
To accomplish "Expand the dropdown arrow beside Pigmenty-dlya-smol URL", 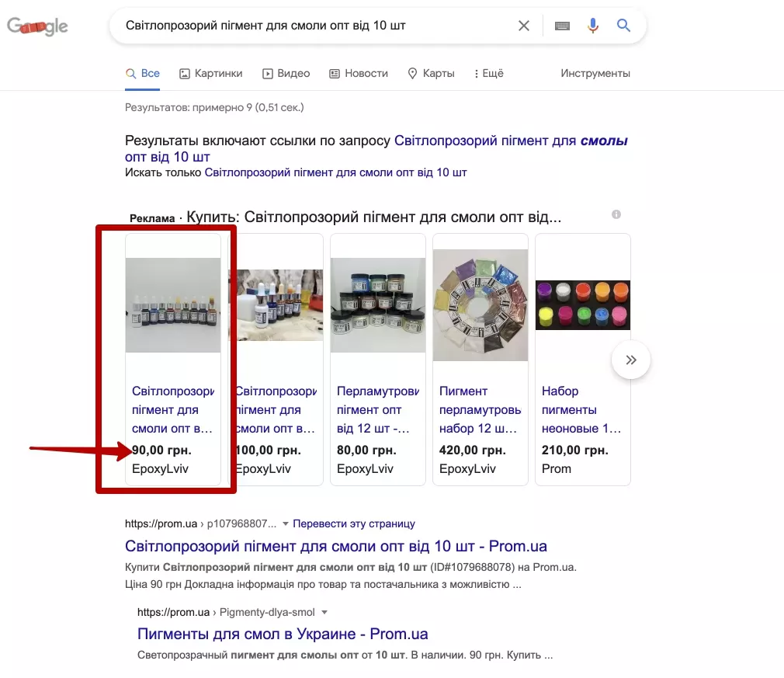I will pyautogui.click(x=324, y=613).
